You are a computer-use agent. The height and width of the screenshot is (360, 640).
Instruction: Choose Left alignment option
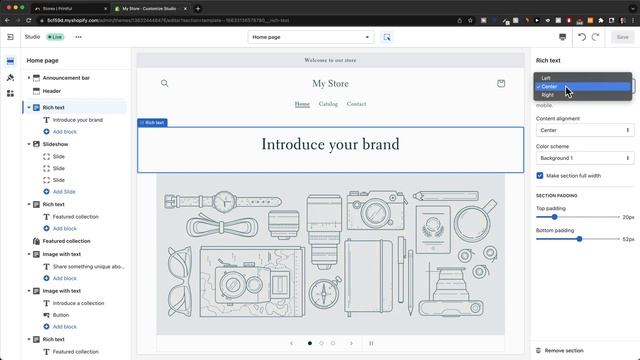tap(582, 78)
